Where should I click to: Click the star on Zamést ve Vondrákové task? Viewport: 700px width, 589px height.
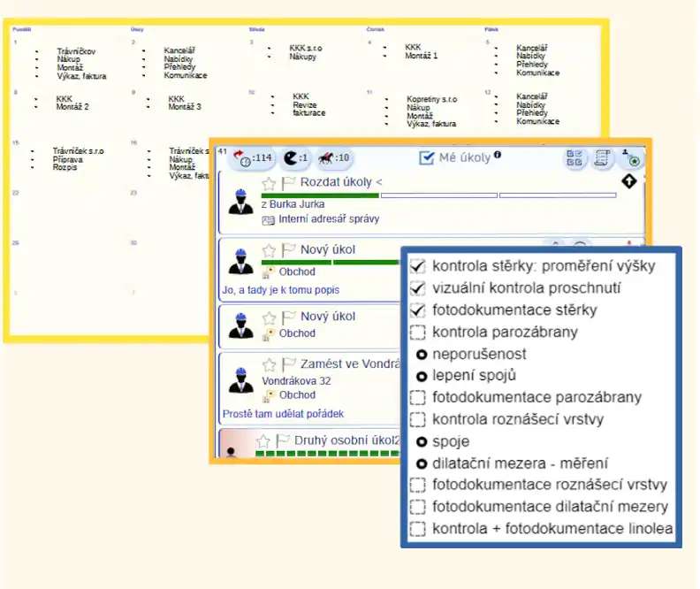click(x=269, y=364)
